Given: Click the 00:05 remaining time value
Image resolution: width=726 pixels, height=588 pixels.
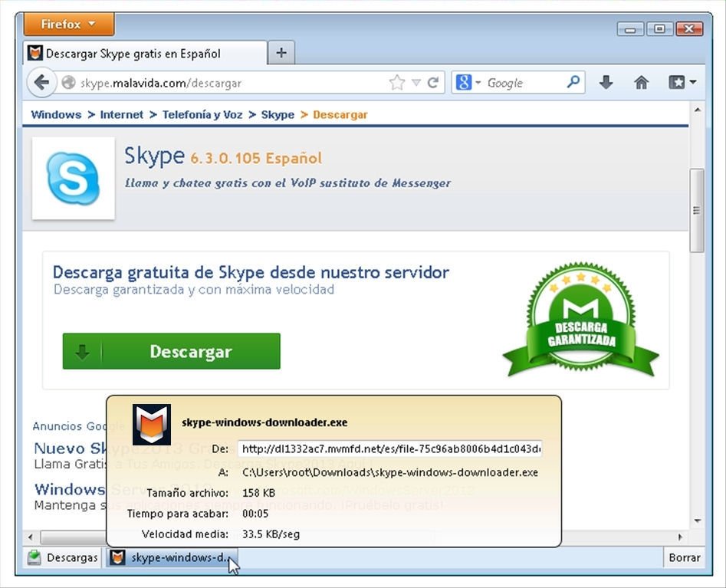Looking at the screenshot, I should (x=255, y=514).
